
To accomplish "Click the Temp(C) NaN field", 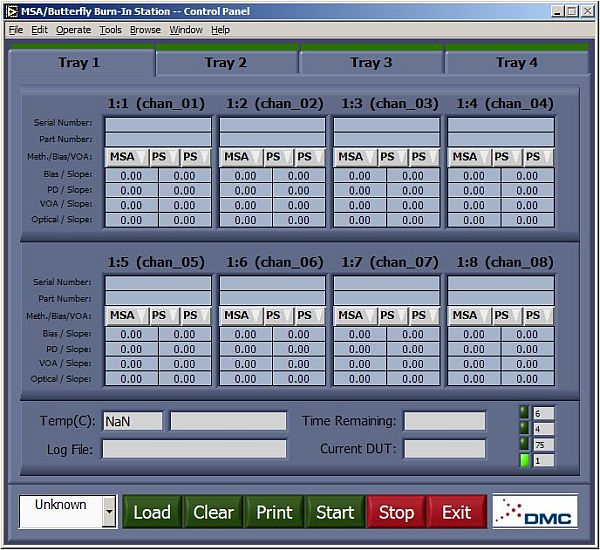I will (132, 421).
